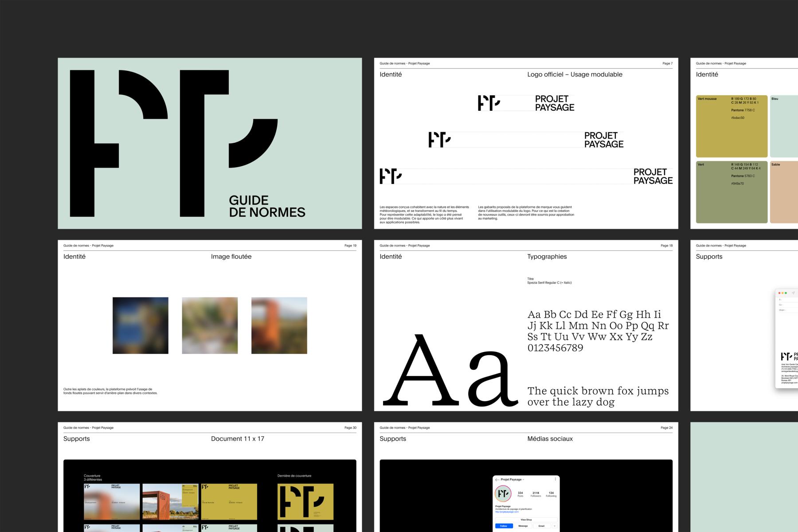The image size is (798, 532).
Task: Expand the Projet Paysage account name chevron
Action: (523, 480)
